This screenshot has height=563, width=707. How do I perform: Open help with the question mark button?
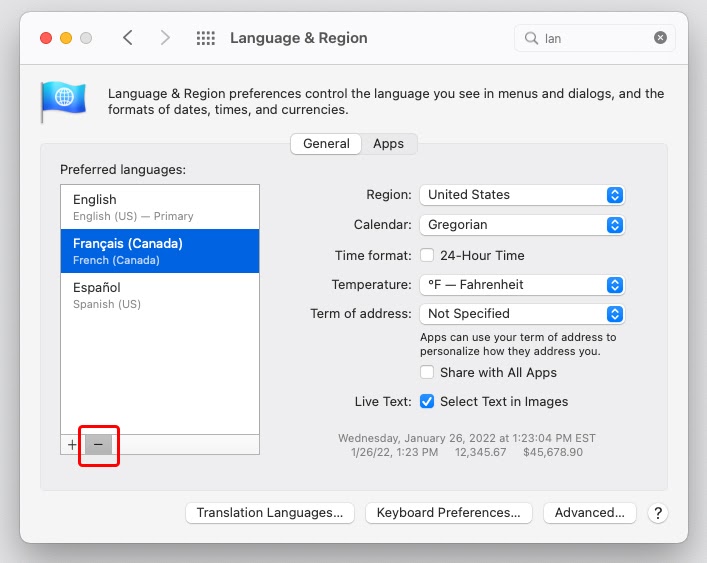(x=658, y=513)
